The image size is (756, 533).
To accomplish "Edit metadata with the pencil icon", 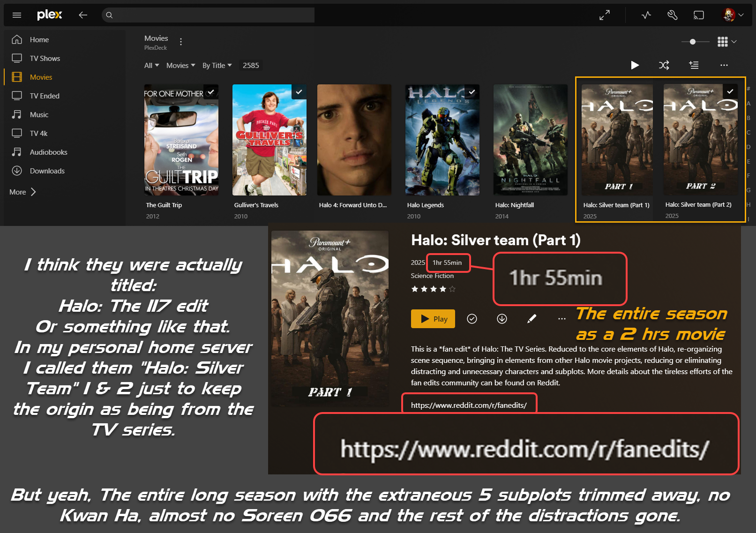I will click(532, 319).
